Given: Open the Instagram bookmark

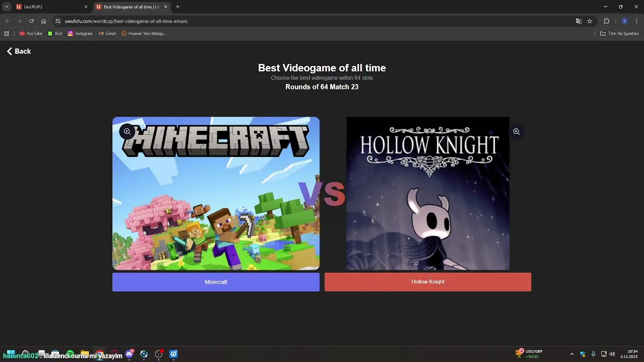Looking at the screenshot, I should click(x=80, y=34).
